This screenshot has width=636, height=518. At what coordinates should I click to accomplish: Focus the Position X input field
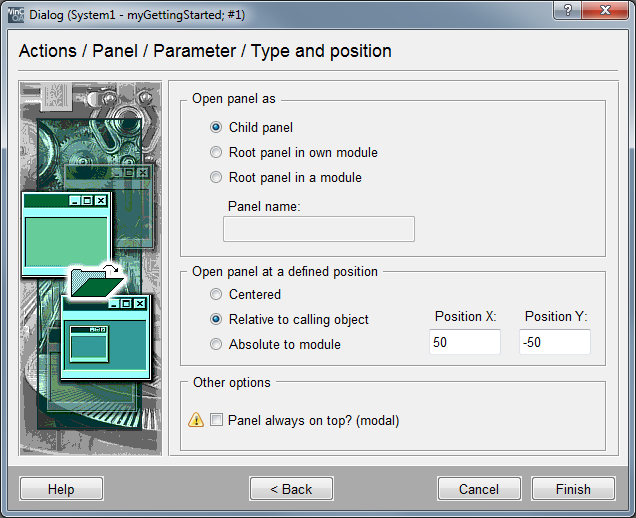[x=465, y=343]
